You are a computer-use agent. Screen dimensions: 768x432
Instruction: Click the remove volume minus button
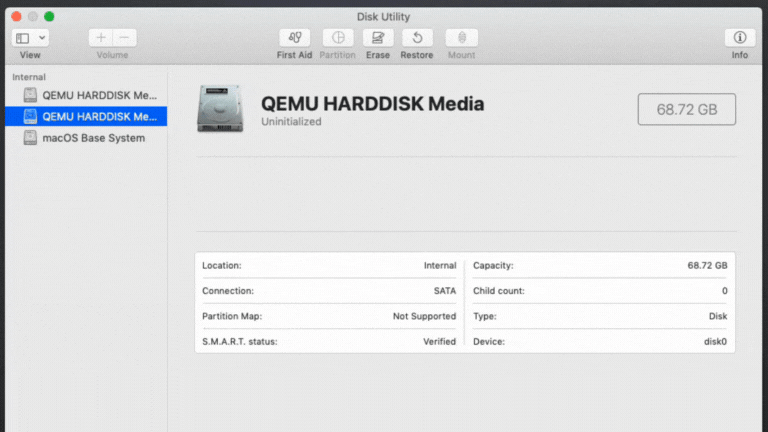point(124,38)
